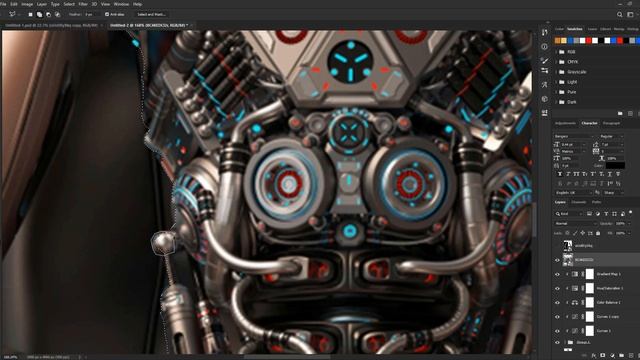
Task: Click the lock transparent pixels icon
Action: click(567, 233)
